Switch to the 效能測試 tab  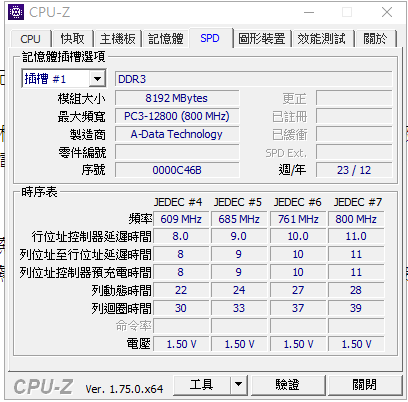point(322,39)
